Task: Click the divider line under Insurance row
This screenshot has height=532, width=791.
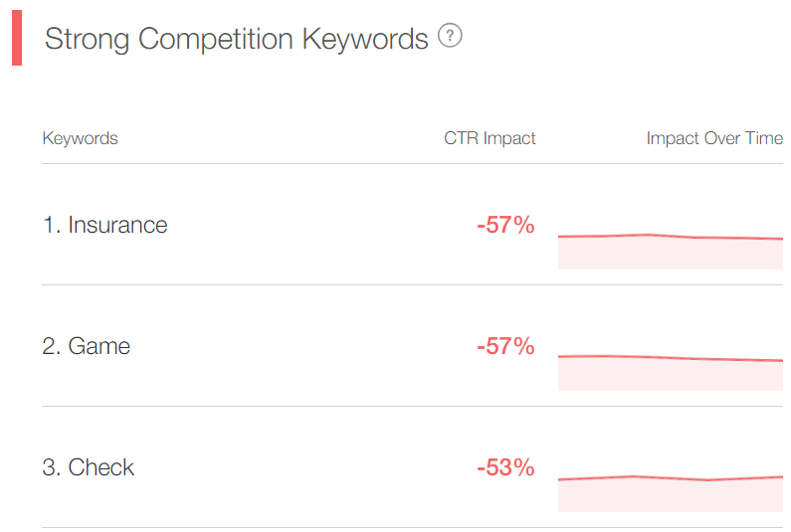Action: point(412,285)
